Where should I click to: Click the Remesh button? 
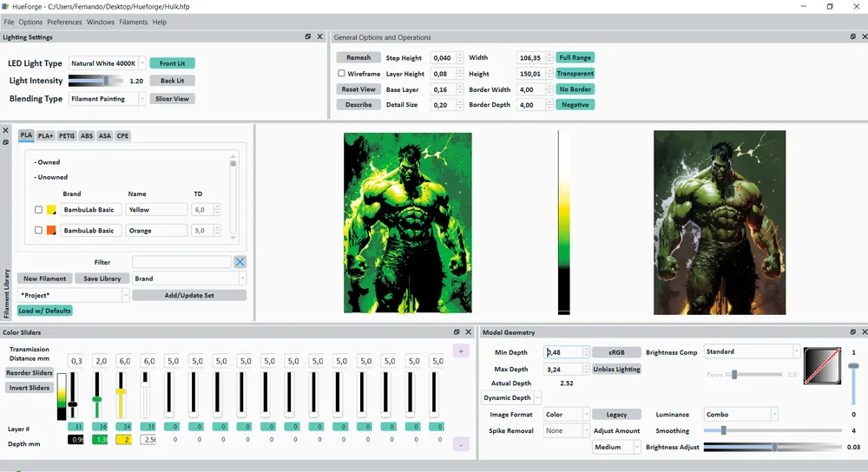[x=358, y=57]
